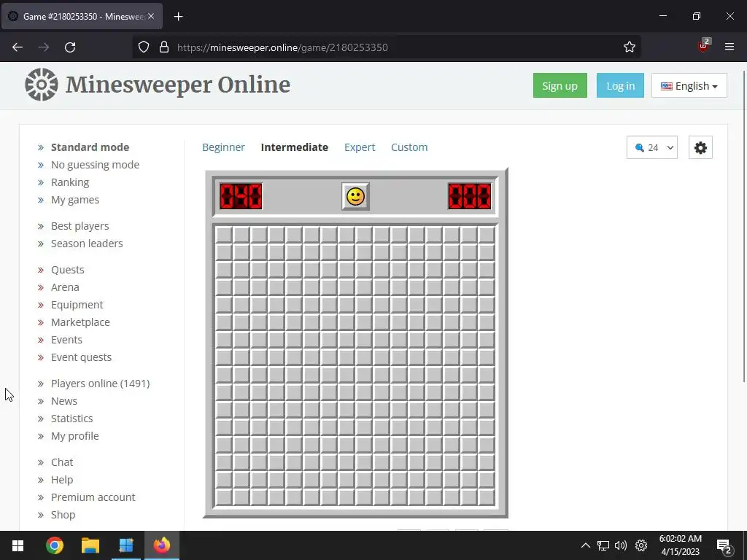The image size is (747, 560).
Task: Open My profile link
Action: (75, 436)
